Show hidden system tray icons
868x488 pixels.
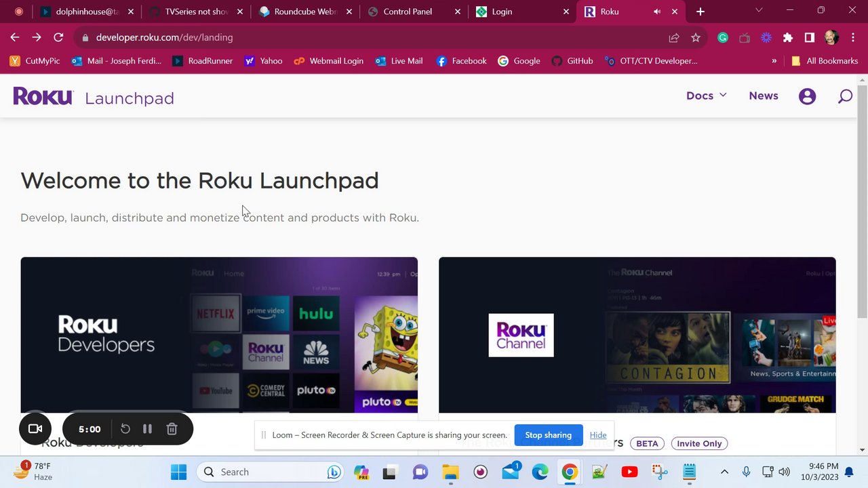(x=724, y=472)
